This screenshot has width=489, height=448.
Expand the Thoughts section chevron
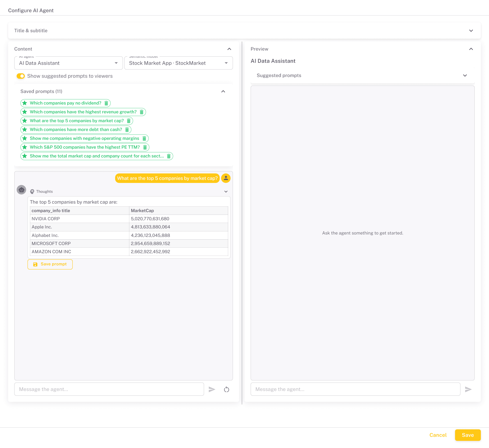coord(226,192)
